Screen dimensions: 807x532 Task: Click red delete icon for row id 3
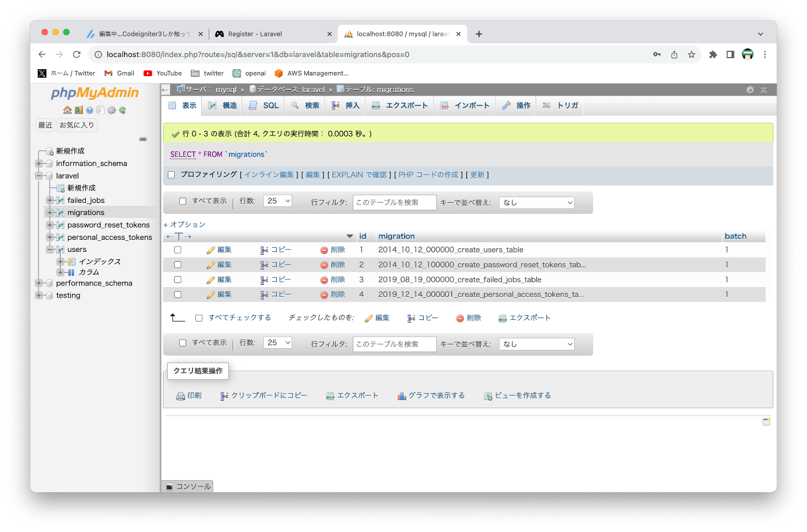pos(324,280)
